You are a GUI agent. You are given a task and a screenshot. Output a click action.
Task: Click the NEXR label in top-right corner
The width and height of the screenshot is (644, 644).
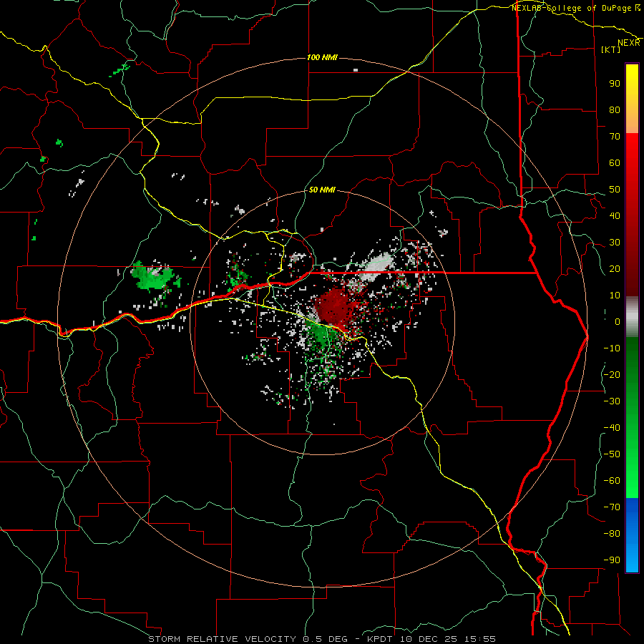[629, 43]
